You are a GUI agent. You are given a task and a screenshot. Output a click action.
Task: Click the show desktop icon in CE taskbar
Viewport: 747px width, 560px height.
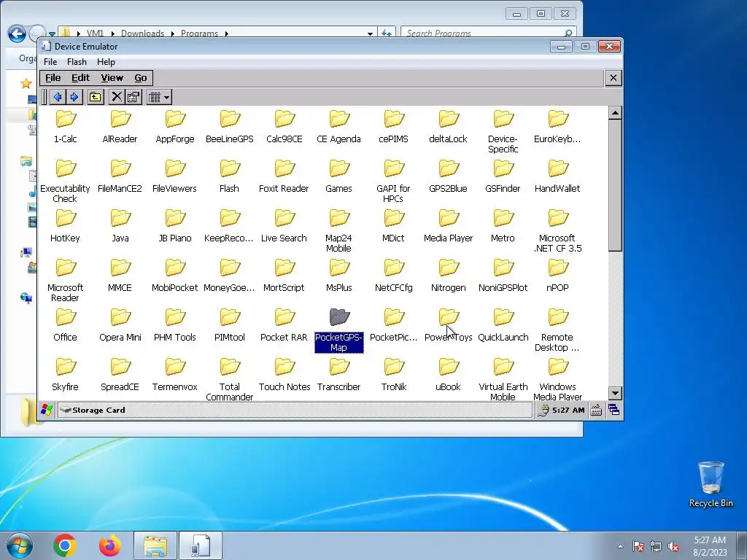[x=614, y=410]
